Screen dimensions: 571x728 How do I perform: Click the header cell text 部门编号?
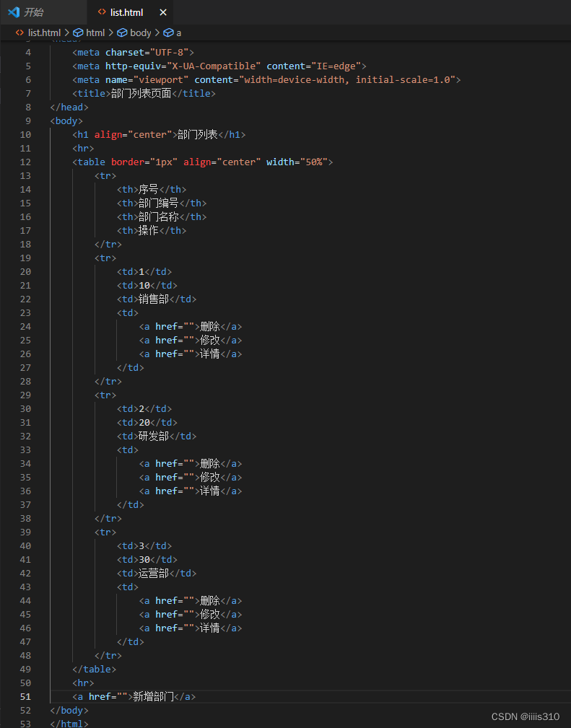[158, 203]
